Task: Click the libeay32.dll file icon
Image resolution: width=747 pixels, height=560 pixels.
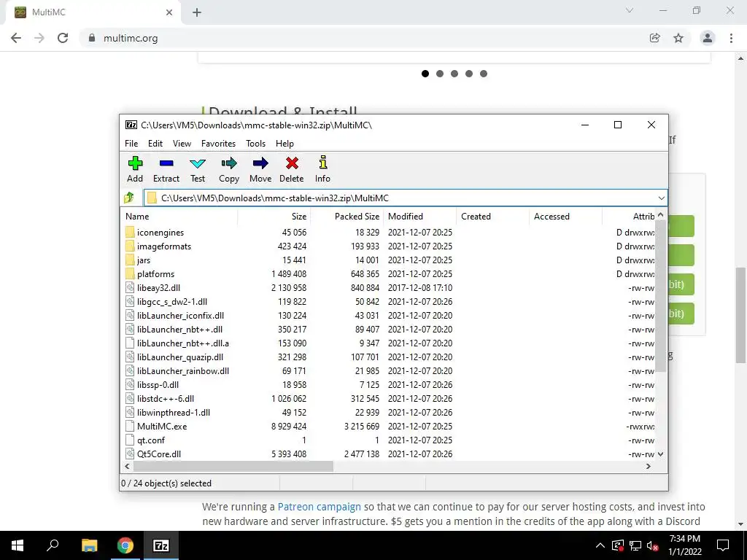Action: tap(130, 287)
